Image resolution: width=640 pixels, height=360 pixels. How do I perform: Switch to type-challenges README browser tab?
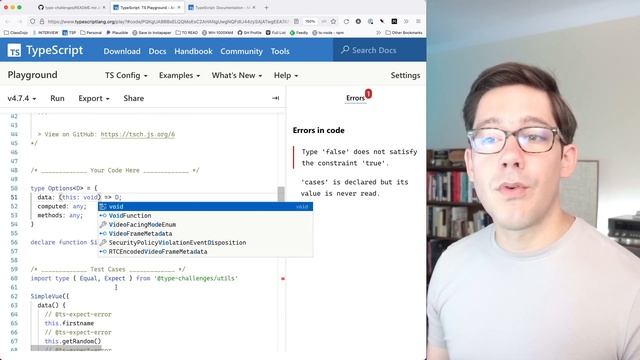pyautogui.click(x=71, y=7)
